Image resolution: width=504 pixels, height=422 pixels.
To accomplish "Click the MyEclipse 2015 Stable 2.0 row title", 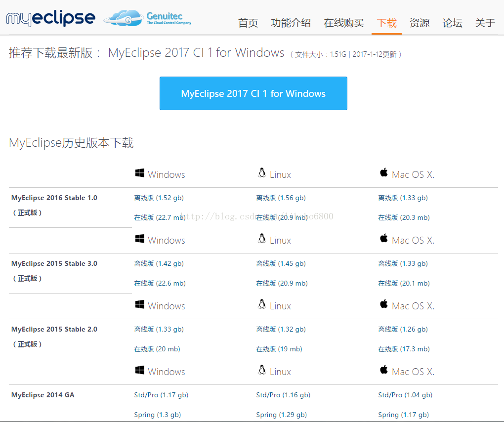I will pos(54,330).
